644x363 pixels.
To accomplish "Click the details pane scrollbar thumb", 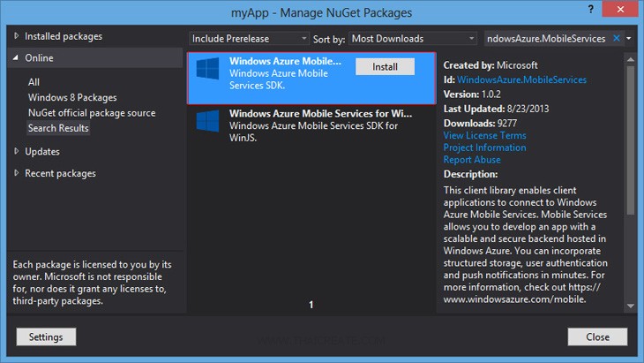I will point(631,140).
